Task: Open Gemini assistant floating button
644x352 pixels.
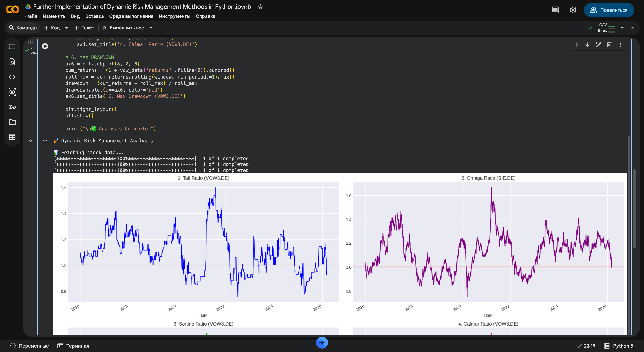Action: click(322, 342)
